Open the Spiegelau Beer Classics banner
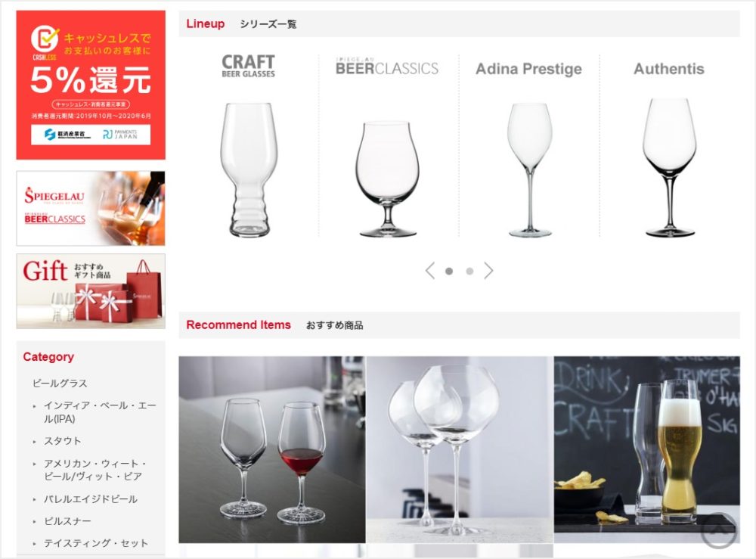The height and width of the screenshot is (559, 756). (x=91, y=208)
